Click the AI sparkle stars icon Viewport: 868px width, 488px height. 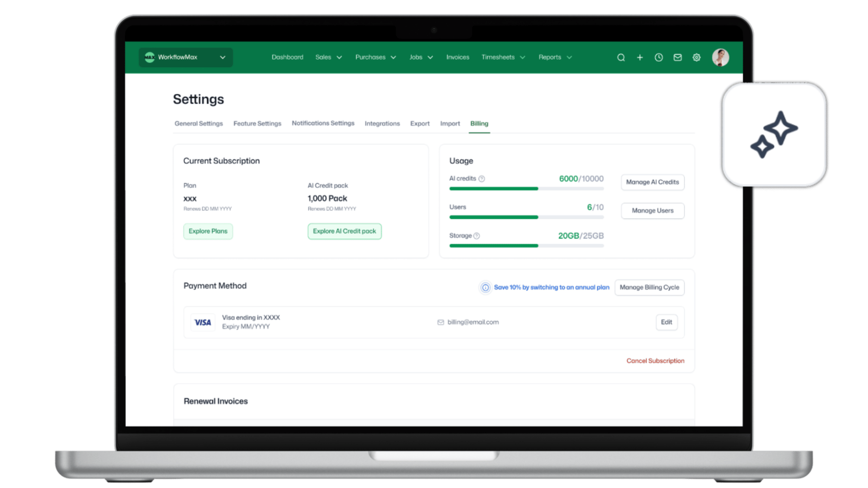click(x=774, y=134)
